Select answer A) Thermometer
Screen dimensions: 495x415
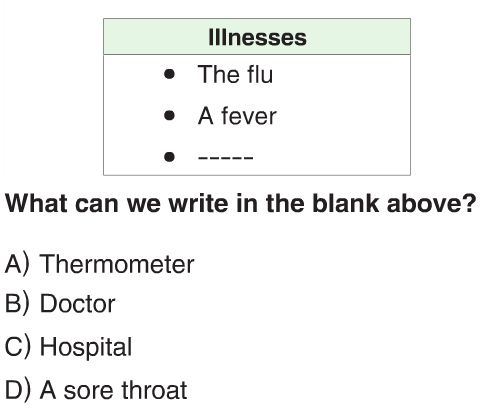(99, 264)
